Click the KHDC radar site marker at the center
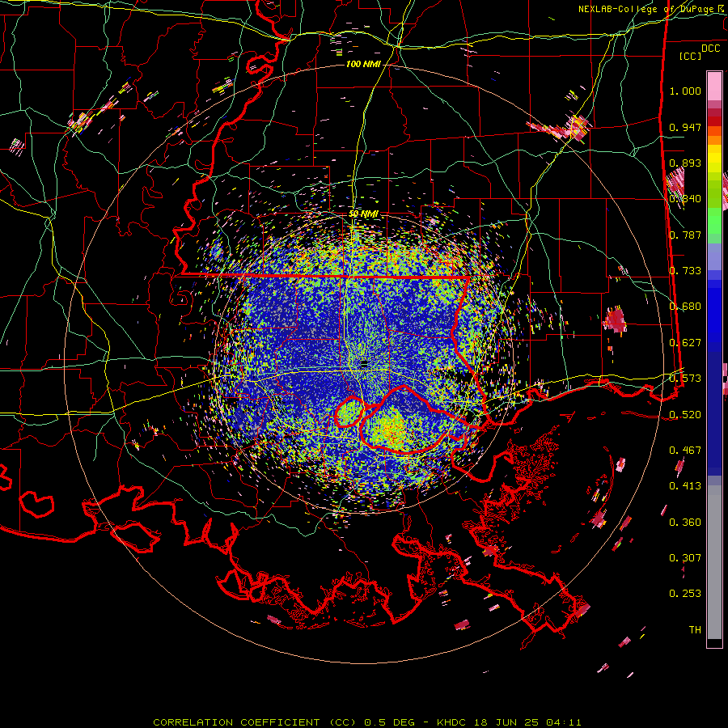Image resolution: width=728 pixels, height=728 pixels. [364, 365]
